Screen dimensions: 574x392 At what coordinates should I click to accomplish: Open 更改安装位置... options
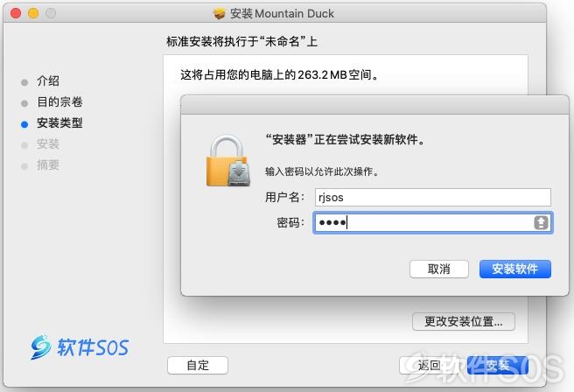click(464, 322)
